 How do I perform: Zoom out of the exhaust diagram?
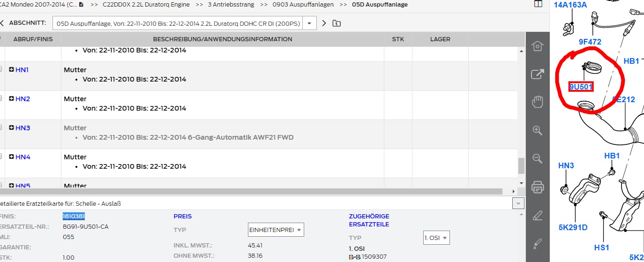(538, 158)
